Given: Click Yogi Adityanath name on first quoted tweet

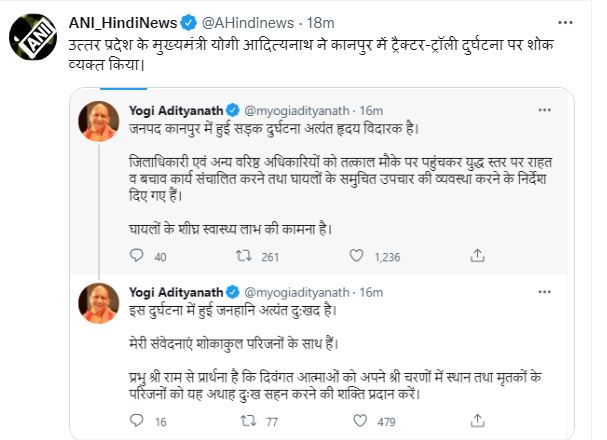Looking at the screenshot, I should tap(176, 108).
